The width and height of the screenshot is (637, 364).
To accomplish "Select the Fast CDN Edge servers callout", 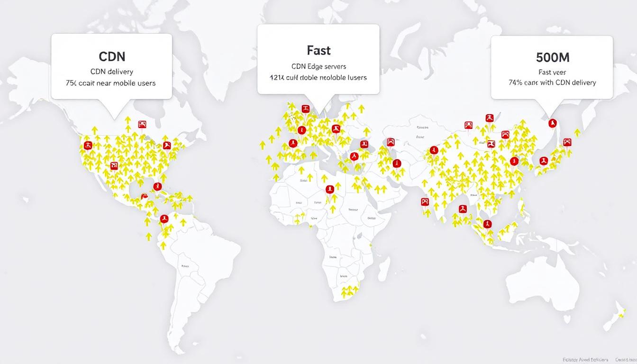I will pyautogui.click(x=318, y=59).
